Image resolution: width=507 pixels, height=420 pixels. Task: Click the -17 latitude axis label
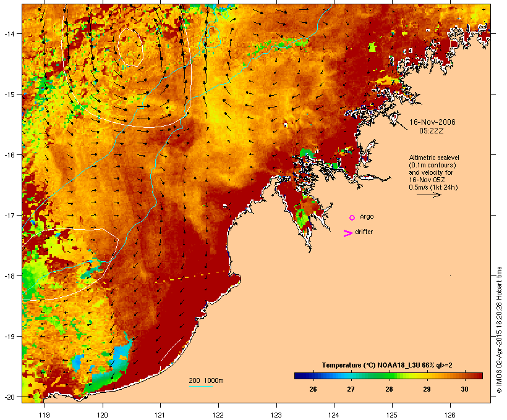(9, 215)
